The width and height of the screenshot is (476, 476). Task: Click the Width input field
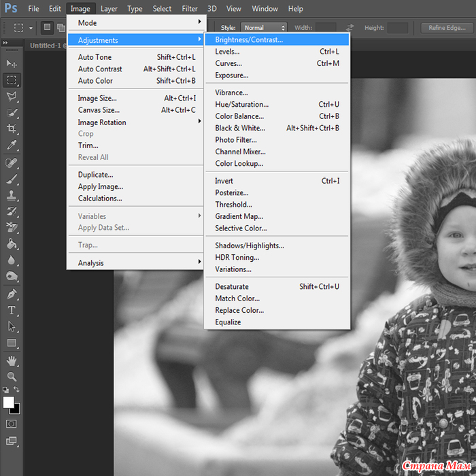326,28
